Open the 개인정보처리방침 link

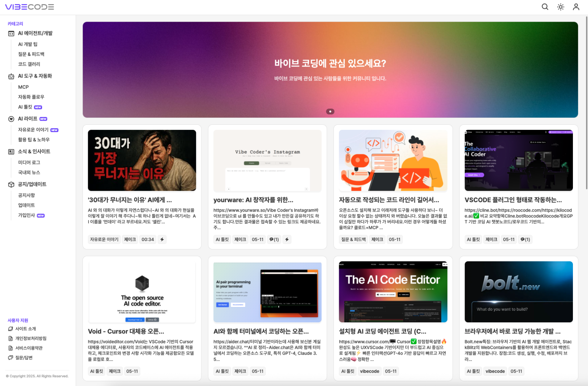31,339
